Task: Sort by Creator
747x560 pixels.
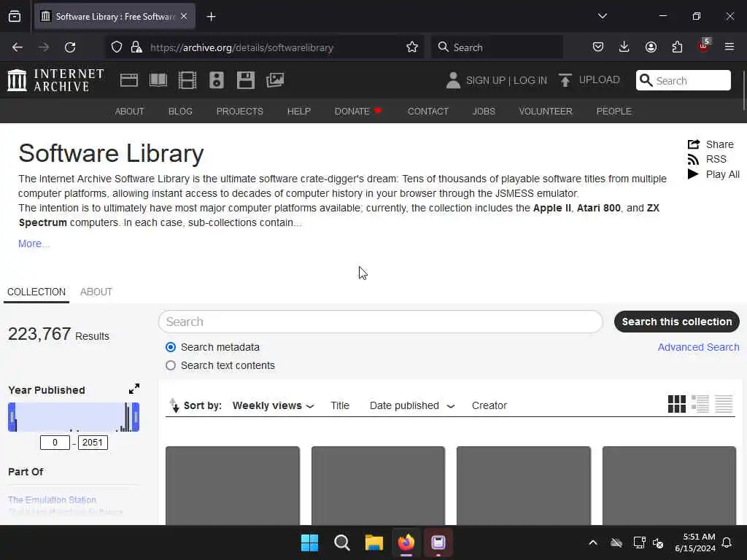Action: point(489,405)
